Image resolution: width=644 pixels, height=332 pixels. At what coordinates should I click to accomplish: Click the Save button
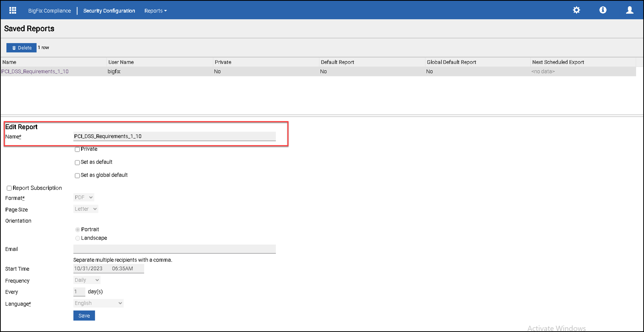pos(84,315)
